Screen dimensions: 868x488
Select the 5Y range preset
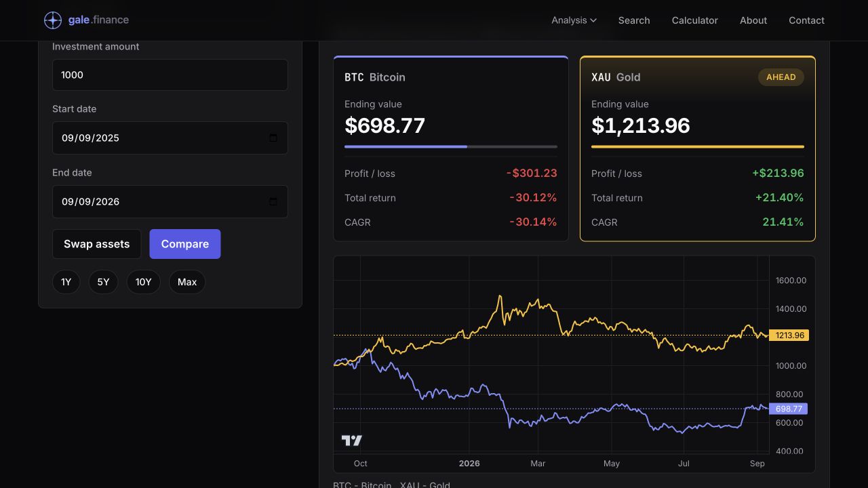point(103,282)
